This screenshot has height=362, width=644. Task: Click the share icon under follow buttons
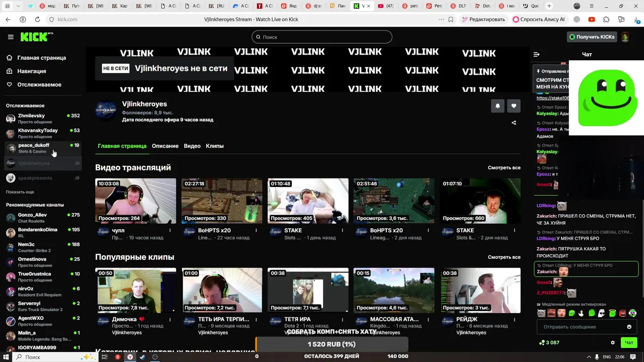pyautogui.click(x=514, y=123)
